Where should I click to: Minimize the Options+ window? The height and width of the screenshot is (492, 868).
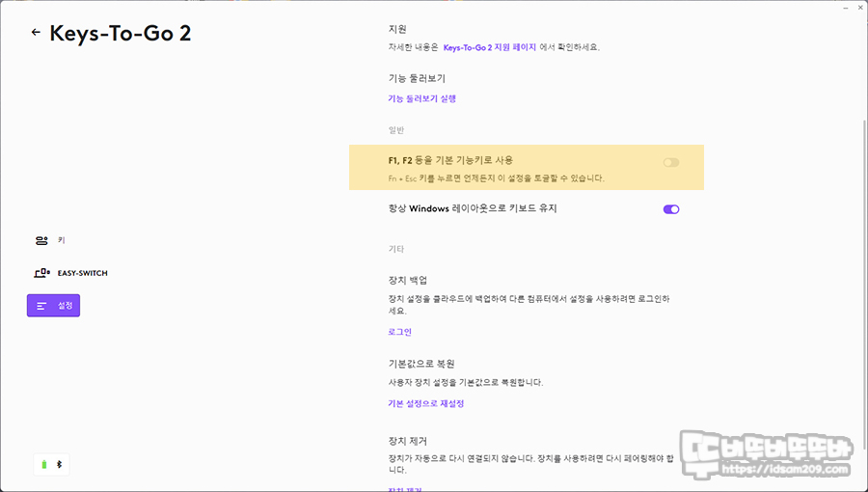pyautogui.click(x=847, y=8)
